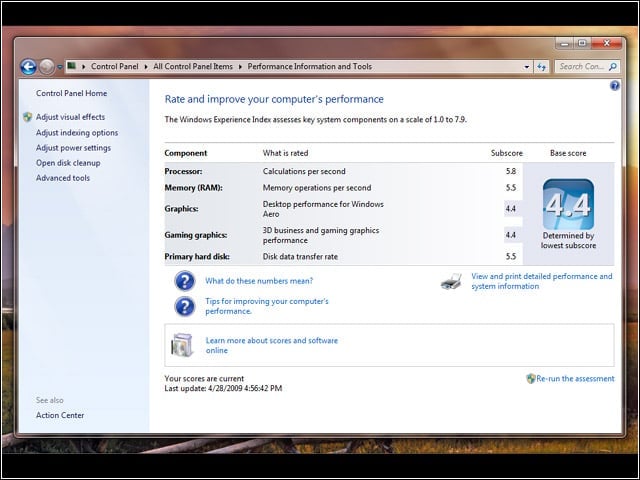Open Action Center under See also
This screenshot has width=640, height=480.
coord(60,415)
